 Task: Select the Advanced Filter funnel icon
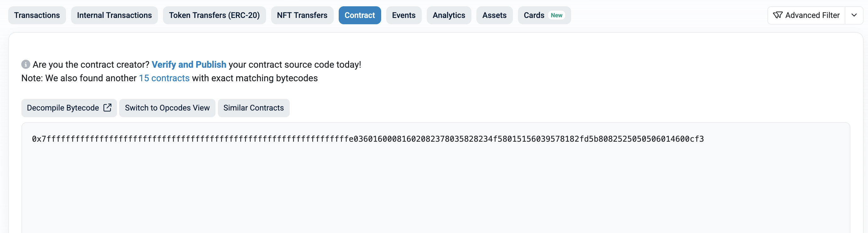pyautogui.click(x=778, y=15)
